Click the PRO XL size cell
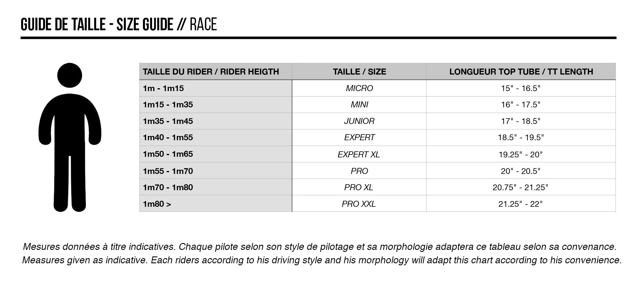The image size is (644, 283). point(359,187)
